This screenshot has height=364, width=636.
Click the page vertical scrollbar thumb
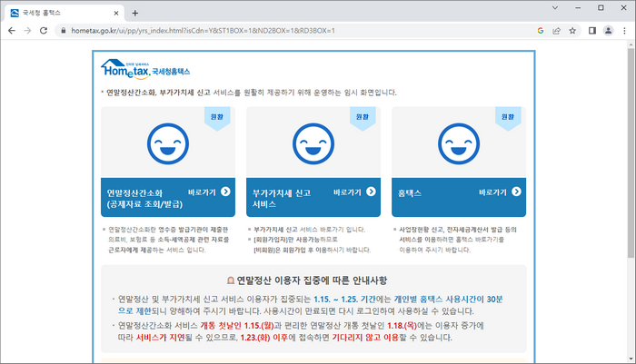(x=631, y=152)
